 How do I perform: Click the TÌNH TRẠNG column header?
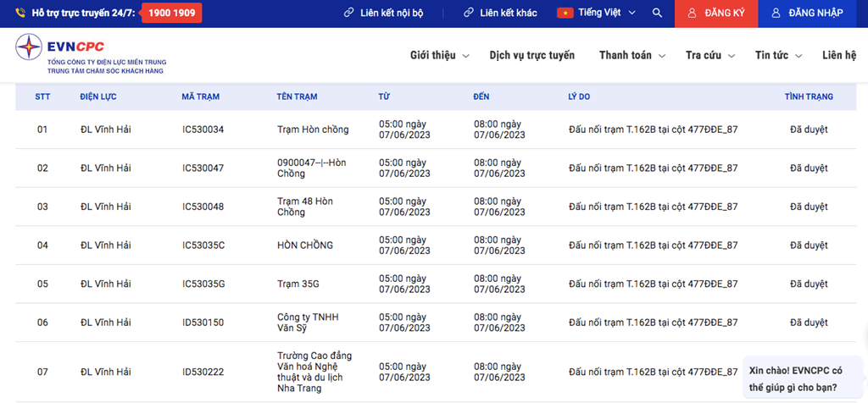click(x=808, y=97)
